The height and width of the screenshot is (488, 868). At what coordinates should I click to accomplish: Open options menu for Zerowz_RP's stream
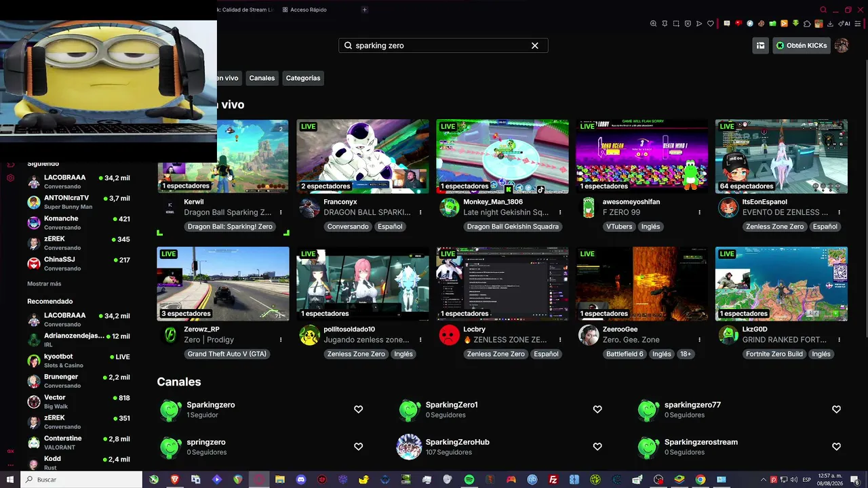point(281,340)
